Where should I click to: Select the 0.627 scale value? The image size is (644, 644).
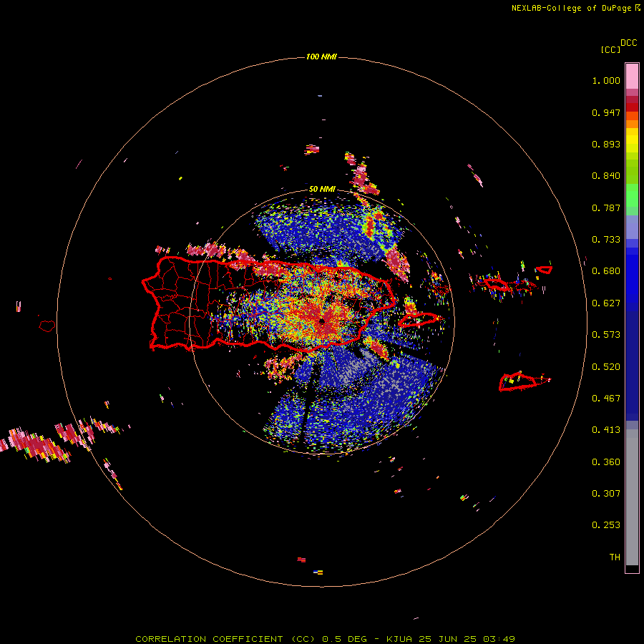click(x=606, y=303)
